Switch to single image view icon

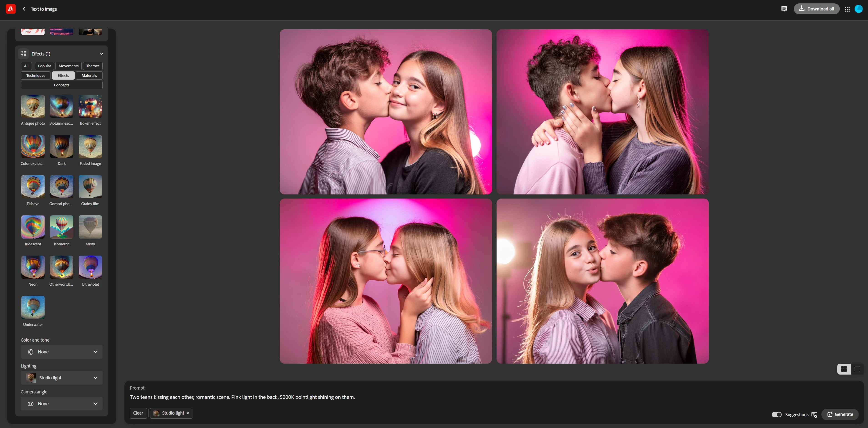tap(857, 369)
